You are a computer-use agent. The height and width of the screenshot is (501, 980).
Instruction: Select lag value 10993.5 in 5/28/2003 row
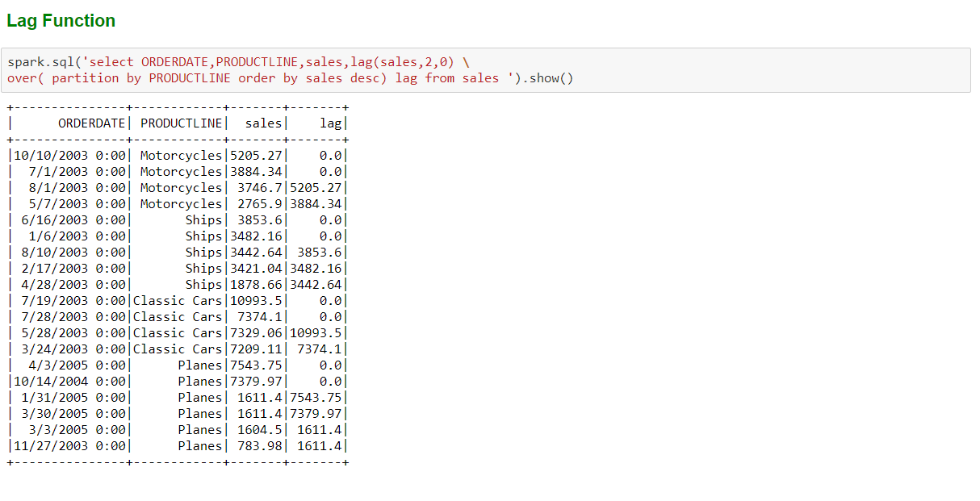pyautogui.click(x=316, y=333)
